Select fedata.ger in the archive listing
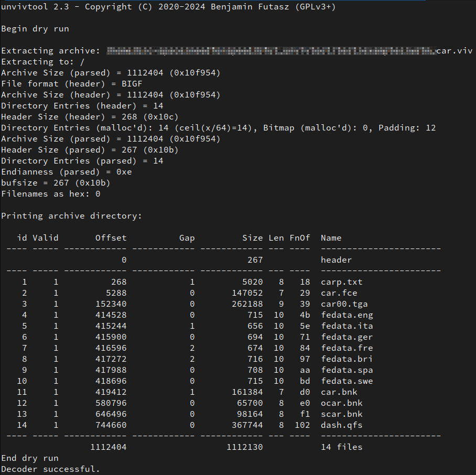The width and height of the screenshot is (476, 475). (347, 337)
